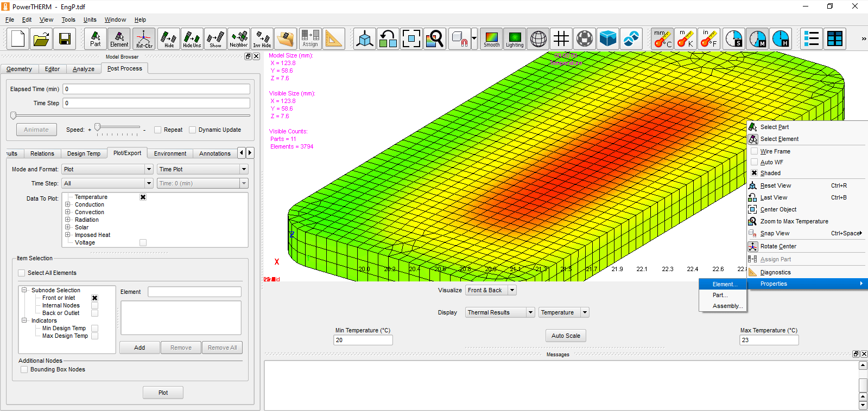Check the Select All Elements box

pos(22,273)
